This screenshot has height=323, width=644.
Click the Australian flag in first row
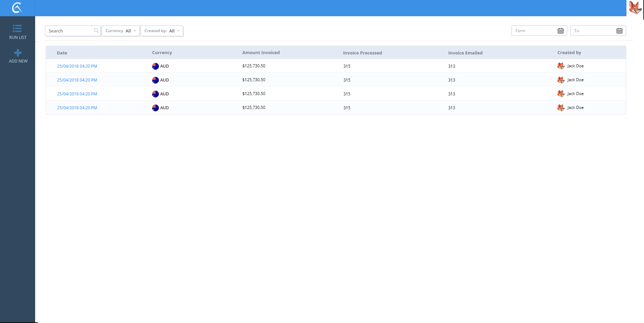[155, 66]
